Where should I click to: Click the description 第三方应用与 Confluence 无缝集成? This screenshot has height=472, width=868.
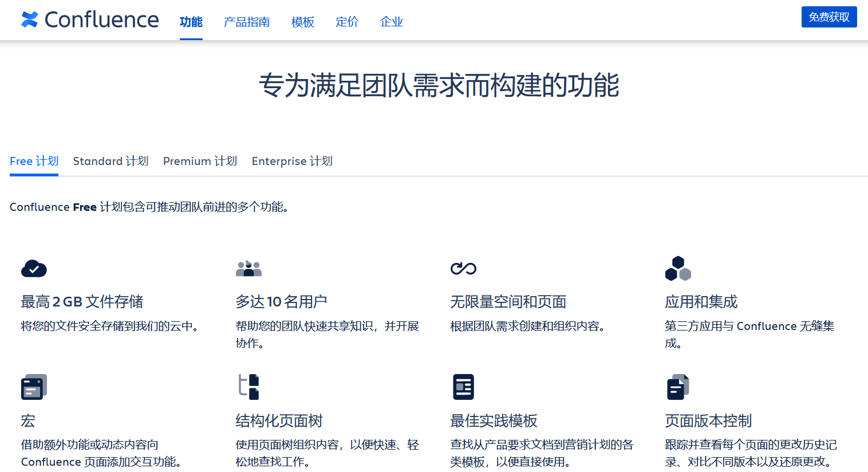coord(749,334)
